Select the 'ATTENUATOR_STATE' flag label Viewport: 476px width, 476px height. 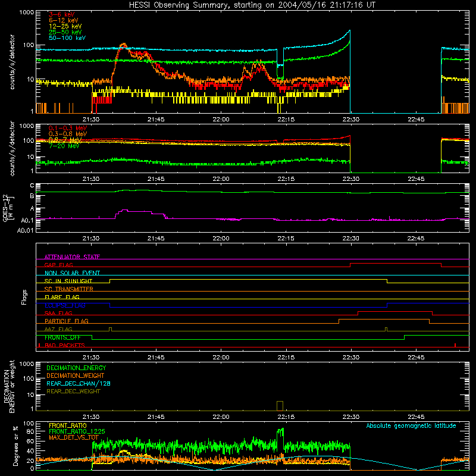click(x=72, y=257)
